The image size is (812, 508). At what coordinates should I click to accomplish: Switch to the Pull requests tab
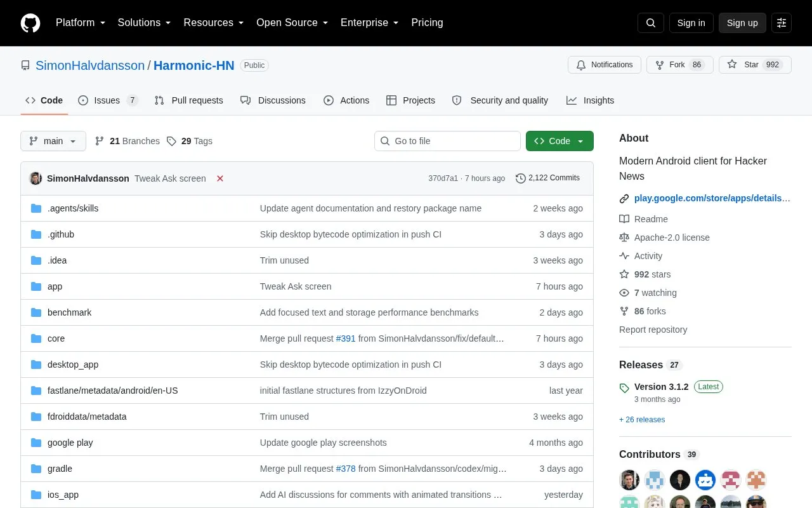pos(188,100)
